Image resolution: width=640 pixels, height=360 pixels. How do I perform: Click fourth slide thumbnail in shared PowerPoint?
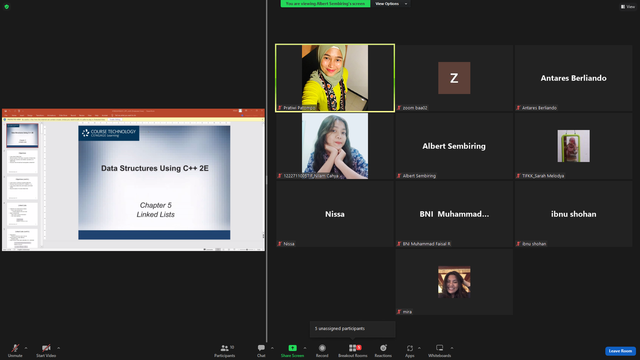22,214
